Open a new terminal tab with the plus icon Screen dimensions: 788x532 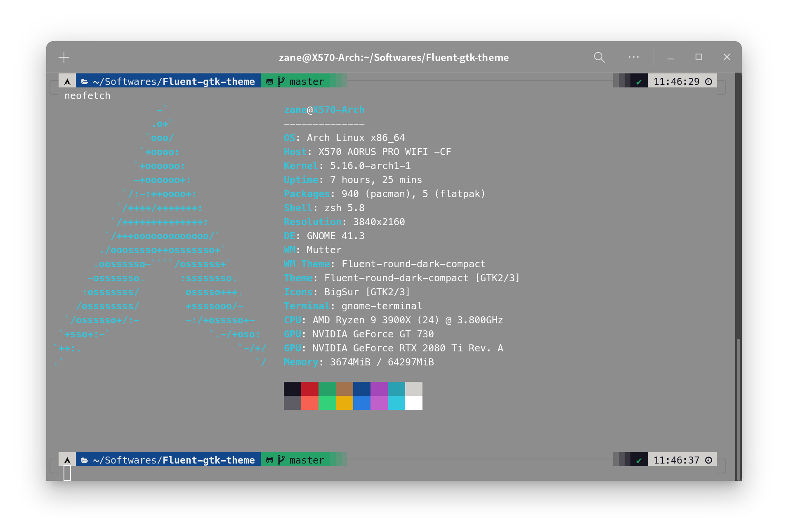pyautogui.click(x=64, y=57)
